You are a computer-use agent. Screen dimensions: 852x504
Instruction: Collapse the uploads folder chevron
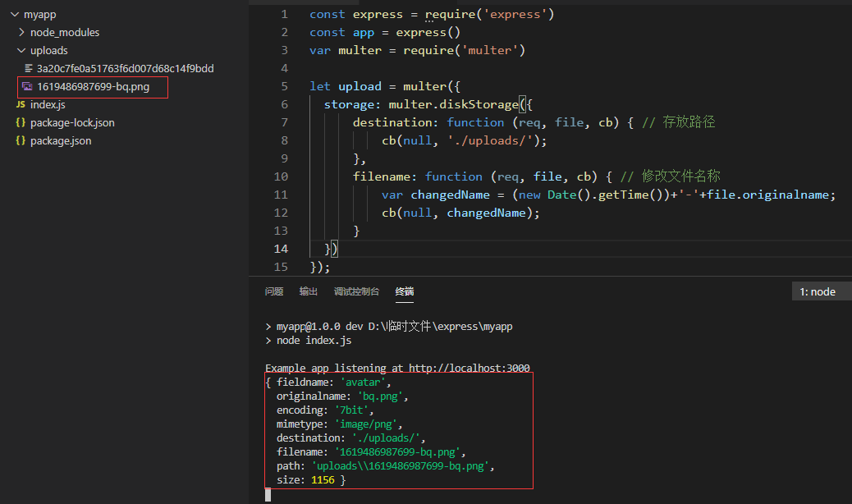(x=21, y=51)
